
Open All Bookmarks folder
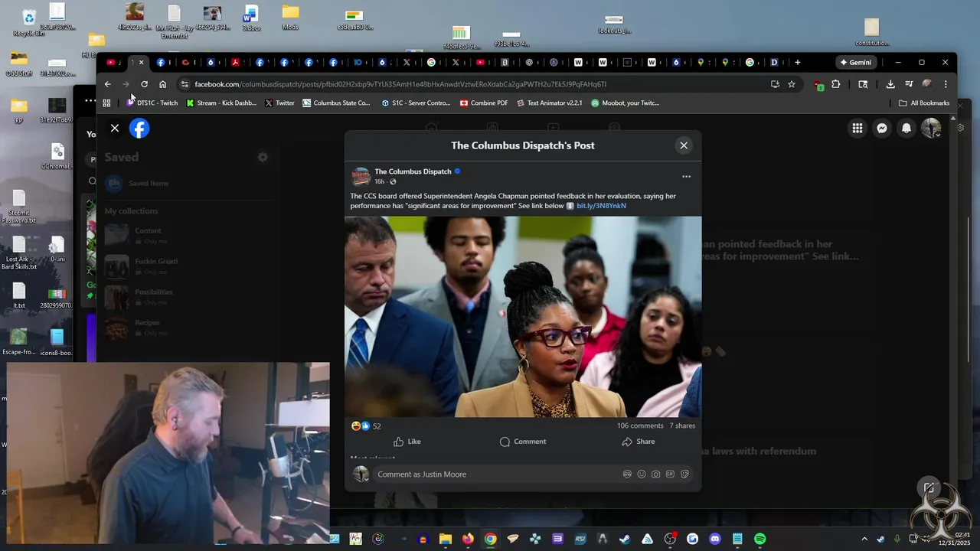point(924,103)
